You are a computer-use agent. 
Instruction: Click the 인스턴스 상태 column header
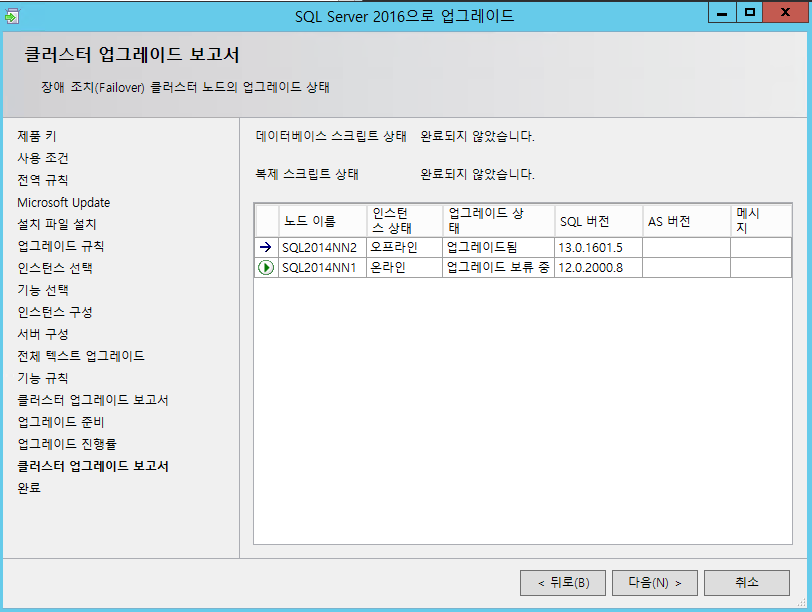404,221
